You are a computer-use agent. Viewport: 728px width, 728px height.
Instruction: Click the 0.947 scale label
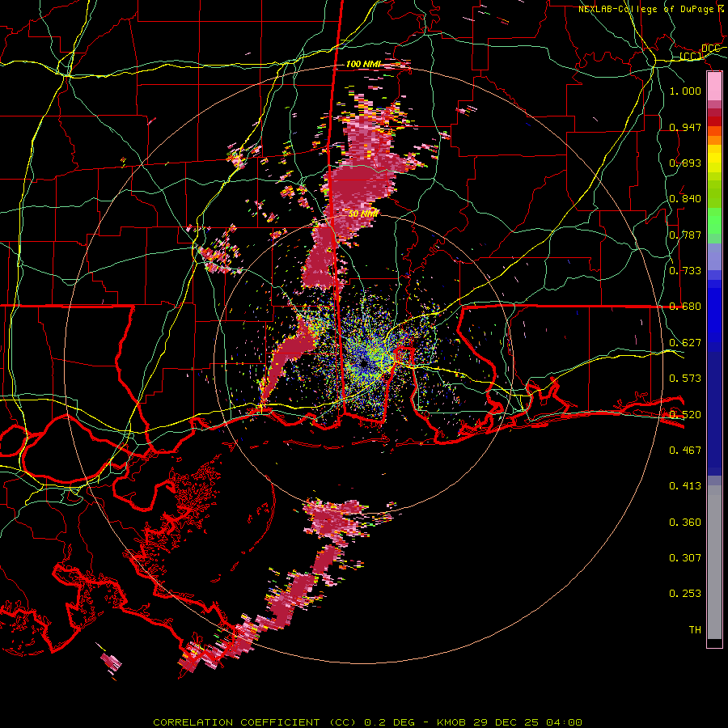click(685, 127)
